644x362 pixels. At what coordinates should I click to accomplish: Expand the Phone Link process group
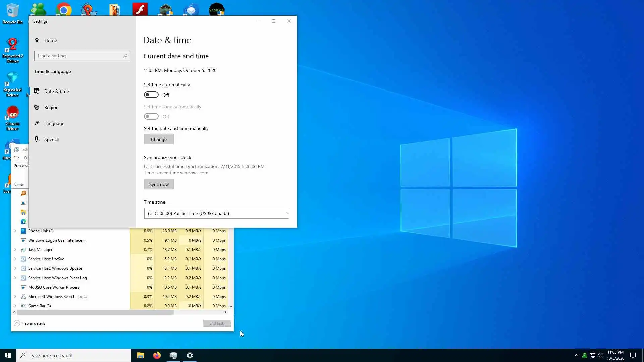(x=15, y=231)
